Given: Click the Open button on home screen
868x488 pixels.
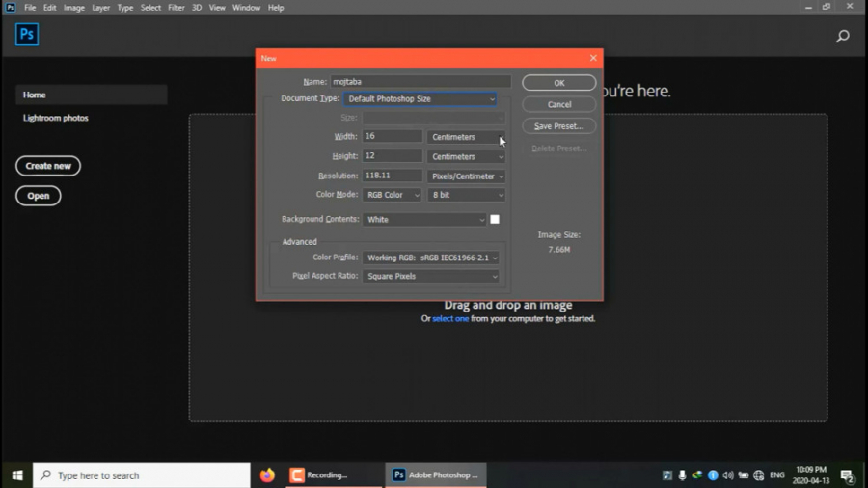Looking at the screenshot, I should pyautogui.click(x=39, y=196).
